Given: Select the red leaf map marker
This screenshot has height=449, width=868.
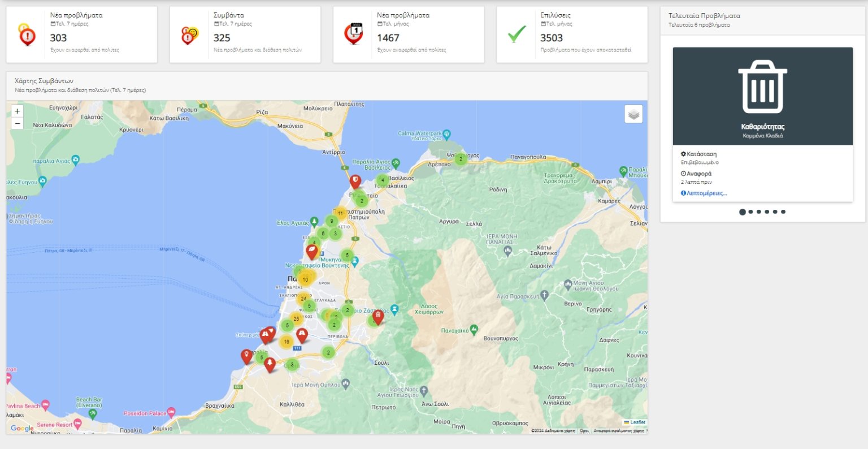Looking at the screenshot, I should tap(312, 251).
